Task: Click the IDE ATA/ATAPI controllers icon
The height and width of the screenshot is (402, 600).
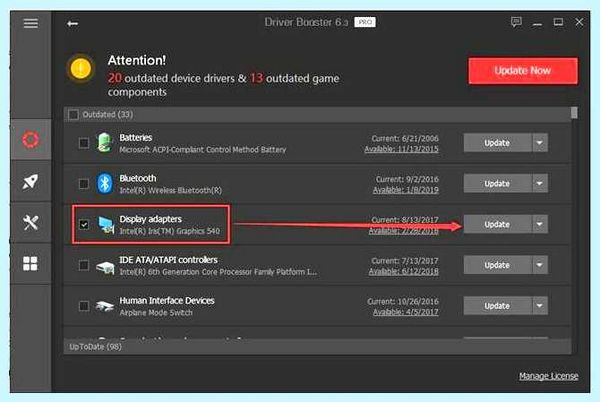Action: click(105, 267)
